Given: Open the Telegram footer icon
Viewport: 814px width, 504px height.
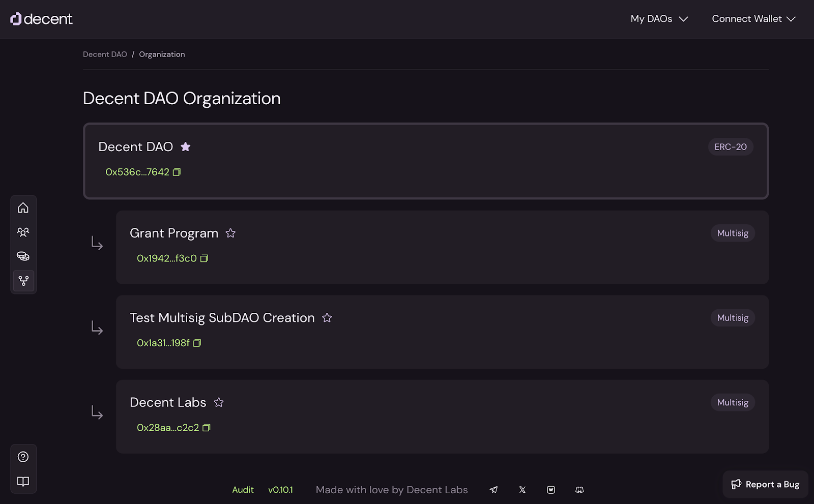Looking at the screenshot, I should [493, 490].
